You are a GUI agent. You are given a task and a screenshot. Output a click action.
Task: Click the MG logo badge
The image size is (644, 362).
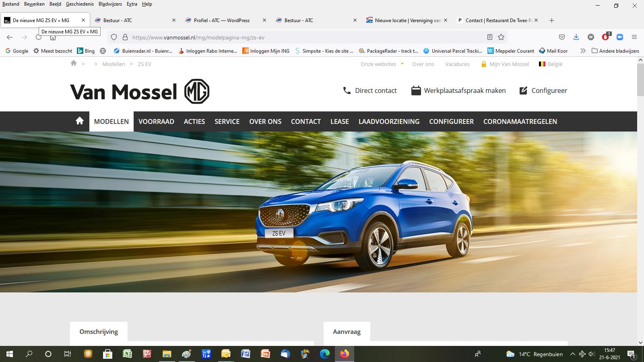197,91
